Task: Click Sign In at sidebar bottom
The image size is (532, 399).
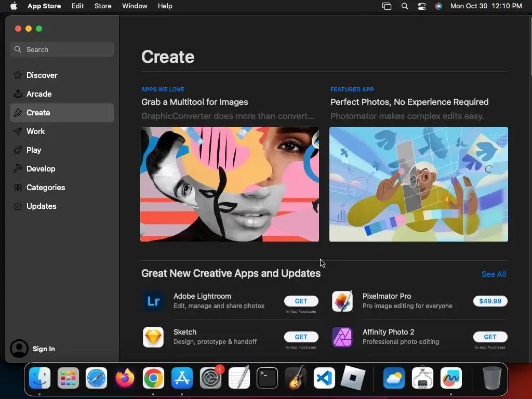Action: [x=44, y=349]
